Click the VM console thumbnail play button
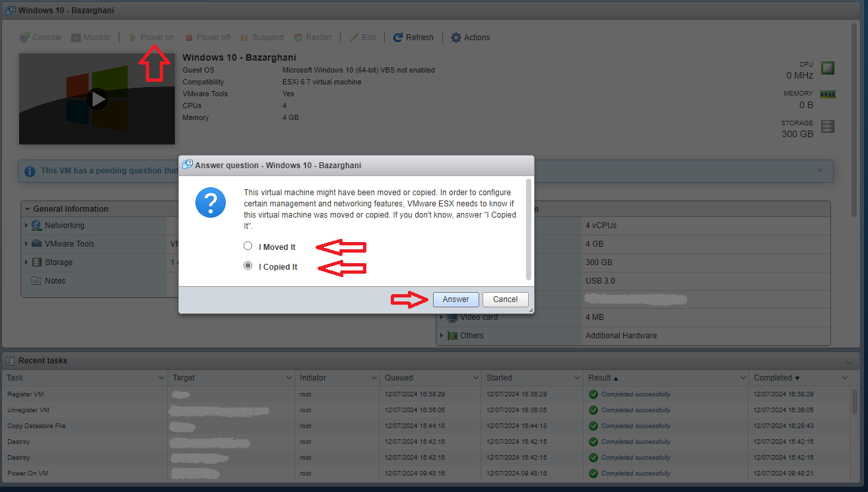The height and width of the screenshot is (492, 868). coord(98,99)
